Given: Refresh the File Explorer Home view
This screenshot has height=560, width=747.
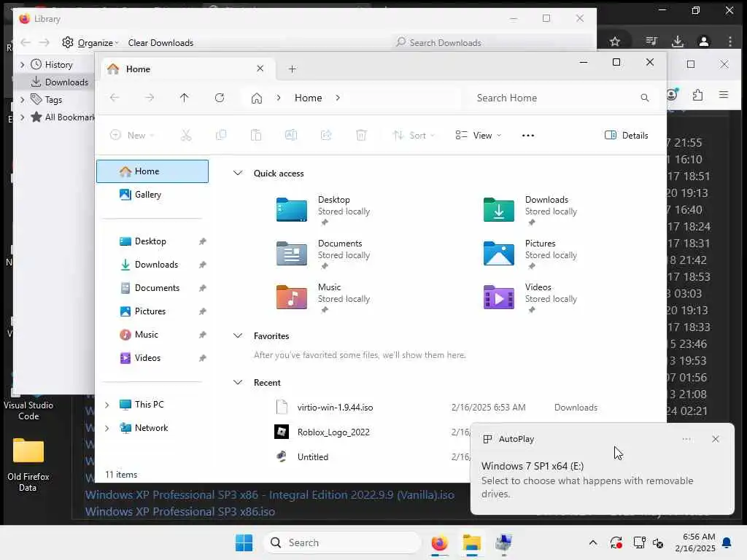Looking at the screenshot, I should click(220, 98).
